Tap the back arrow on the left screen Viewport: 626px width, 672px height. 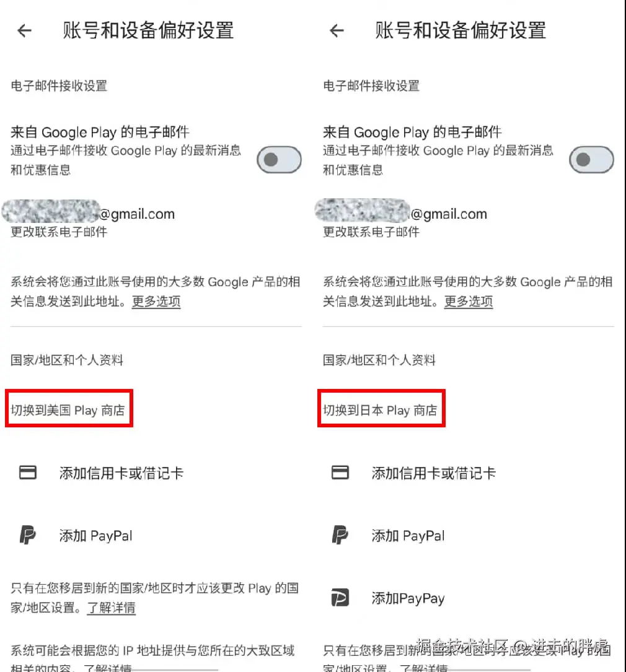click(x=24, y=30)
